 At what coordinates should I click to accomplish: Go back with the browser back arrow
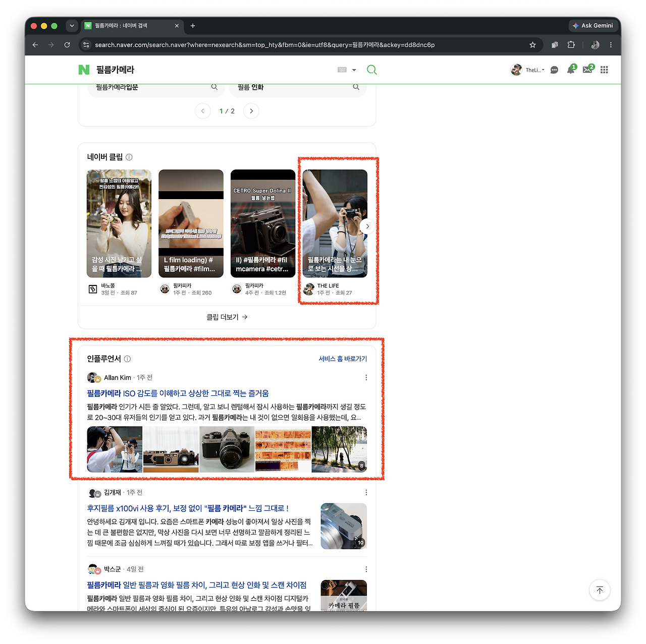click(x=35, y=45)
